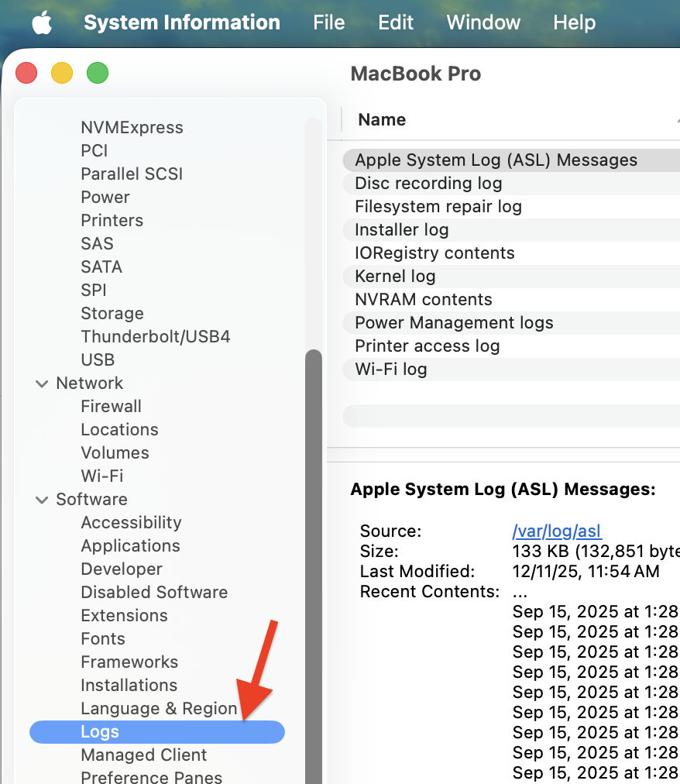Select USB in sidebar
The image size is (680, 784).
click(98, 360)
